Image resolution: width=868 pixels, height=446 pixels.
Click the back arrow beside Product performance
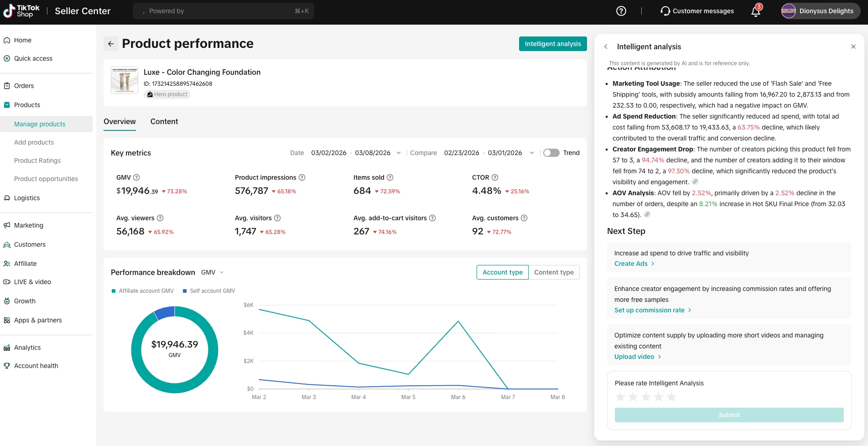tap(111, 44)
